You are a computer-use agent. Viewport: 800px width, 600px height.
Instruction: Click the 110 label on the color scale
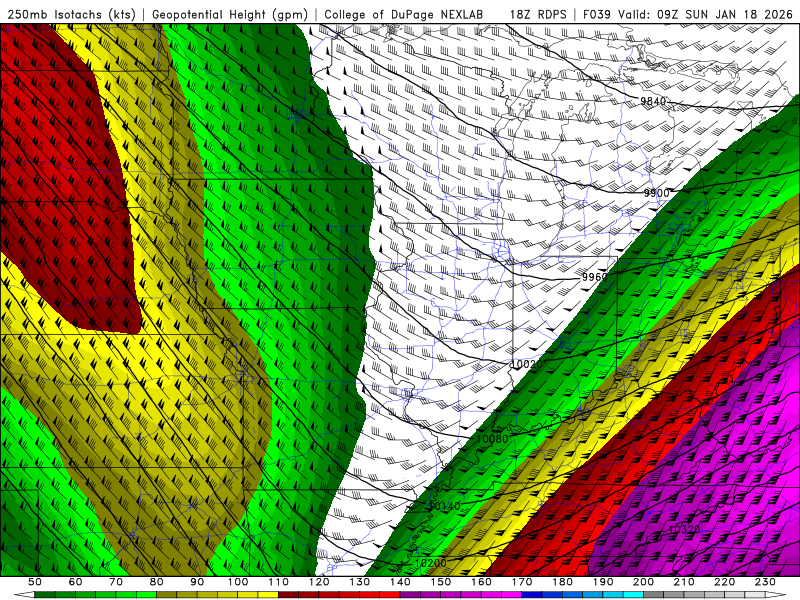[279, 582]
